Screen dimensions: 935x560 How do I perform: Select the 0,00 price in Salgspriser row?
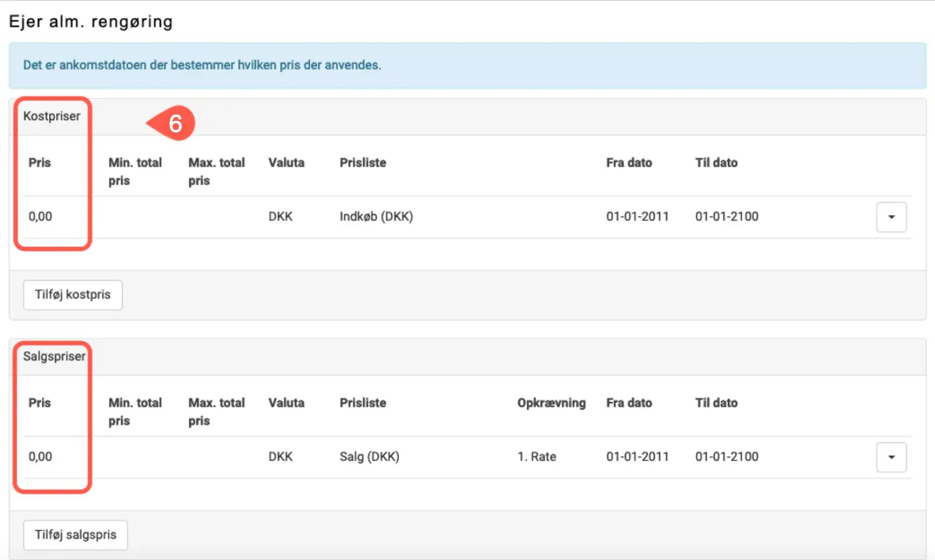40,457
